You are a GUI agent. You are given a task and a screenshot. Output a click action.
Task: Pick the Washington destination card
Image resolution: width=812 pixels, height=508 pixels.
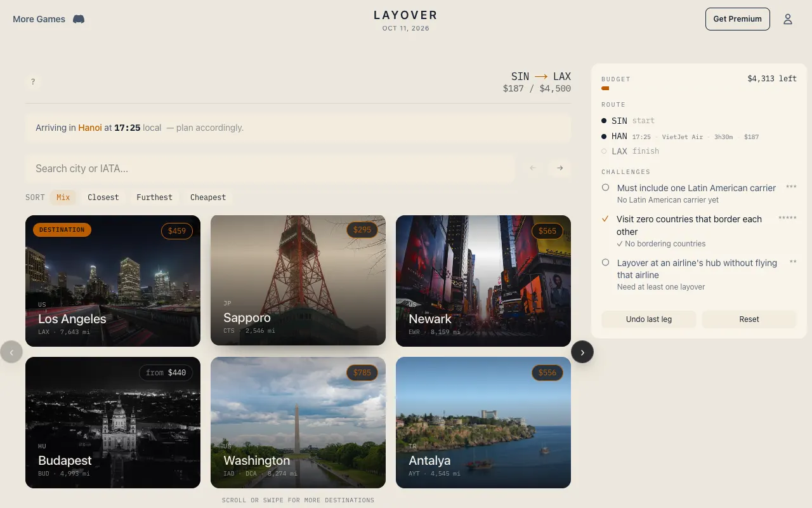[x=298, y=422]
